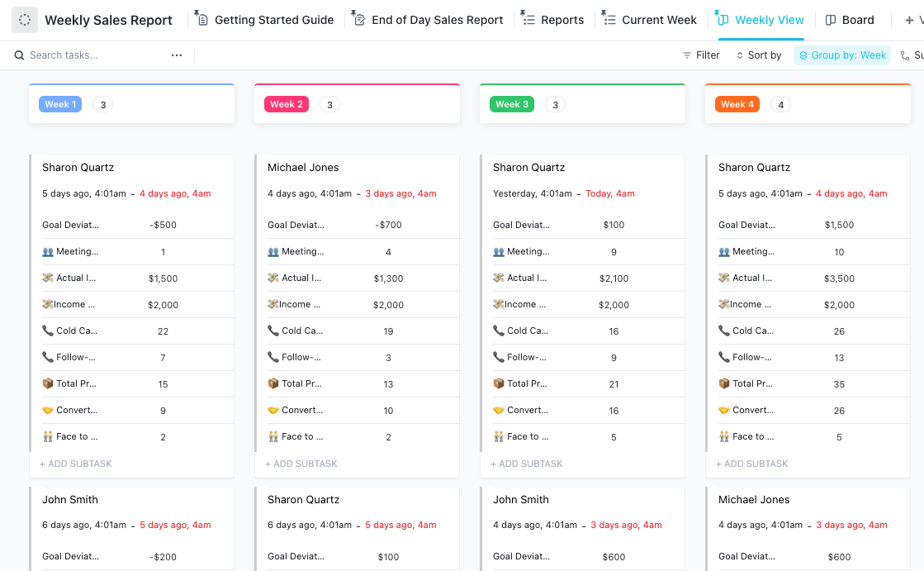Click the Week 3 green label
This screenshot has height=571, width=924.
(512, 105)
